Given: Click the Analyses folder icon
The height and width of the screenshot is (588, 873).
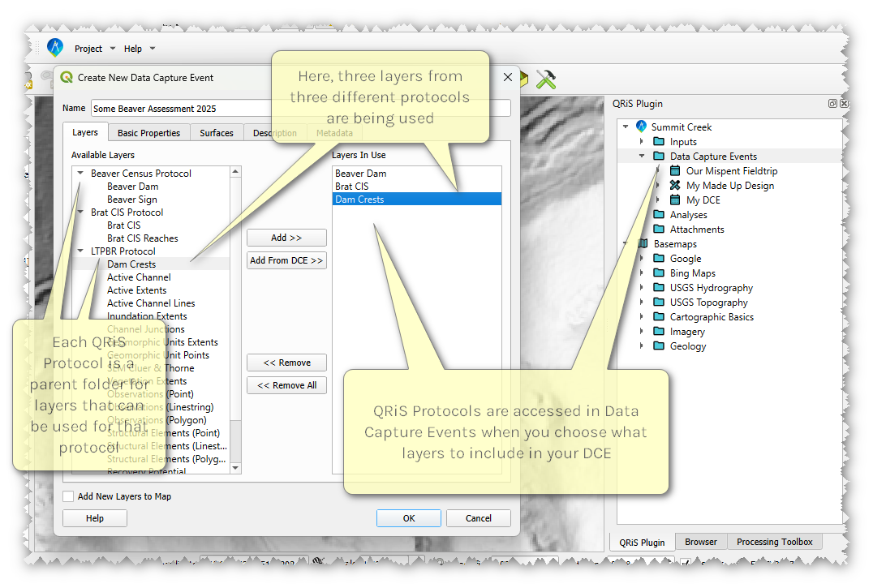Looking at the screenshot, I should 659,215.
